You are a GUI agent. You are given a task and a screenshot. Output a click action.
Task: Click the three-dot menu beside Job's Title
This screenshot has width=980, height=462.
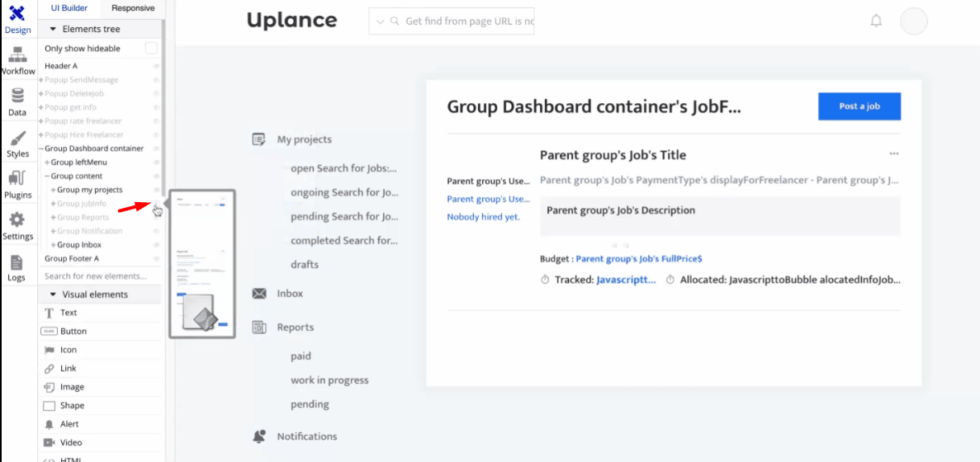coord(893,154)
